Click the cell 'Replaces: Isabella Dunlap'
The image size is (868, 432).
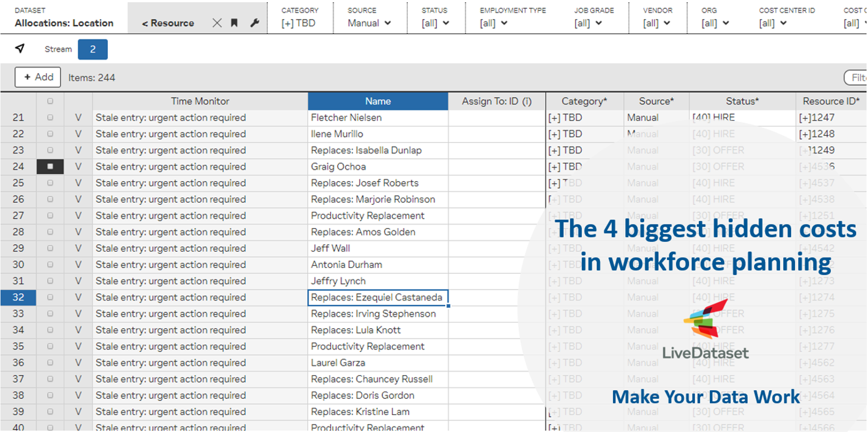point(378,150)
